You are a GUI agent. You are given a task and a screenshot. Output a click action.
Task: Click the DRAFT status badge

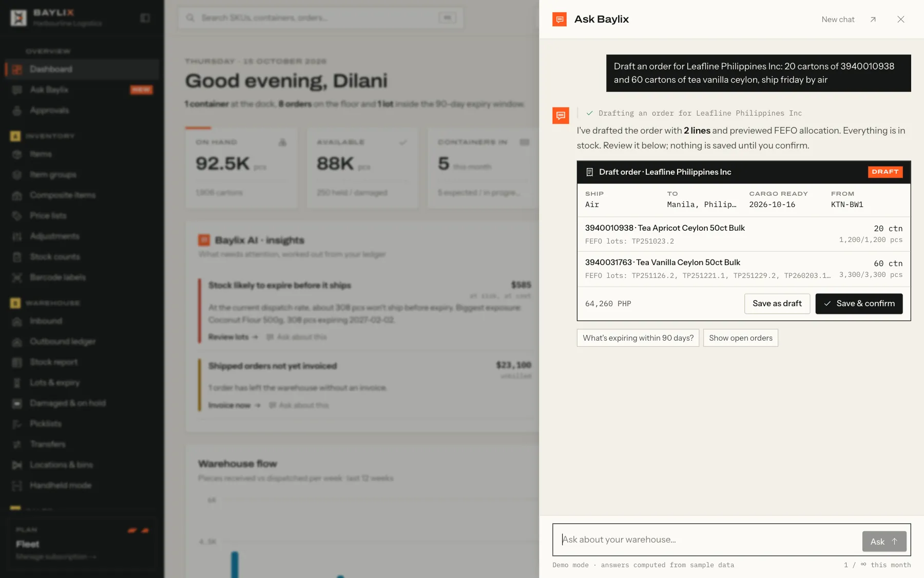click(x=885, y=172)
